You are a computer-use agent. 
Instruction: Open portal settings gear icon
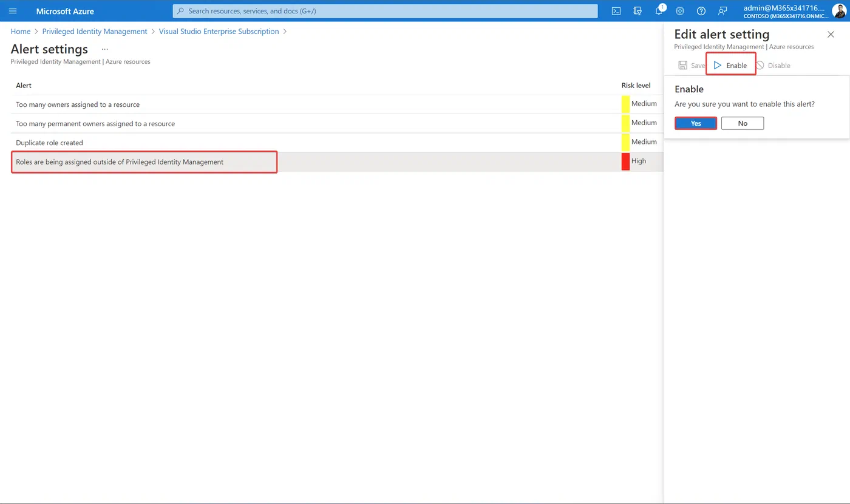pos(680,11)
